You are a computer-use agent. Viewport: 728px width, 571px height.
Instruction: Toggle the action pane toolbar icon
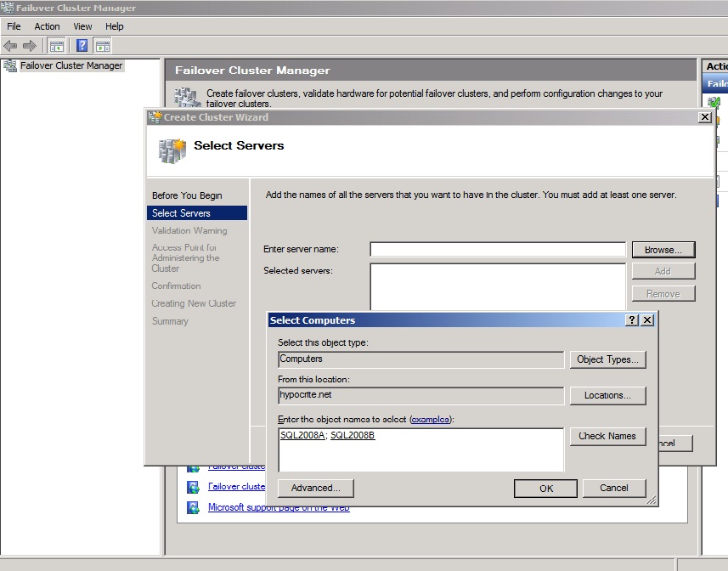pyautogui.click(x=102, y=46)
